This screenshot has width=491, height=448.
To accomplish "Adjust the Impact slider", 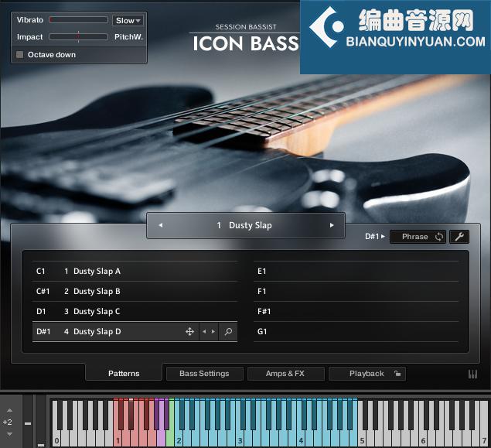I will [78, 36].
